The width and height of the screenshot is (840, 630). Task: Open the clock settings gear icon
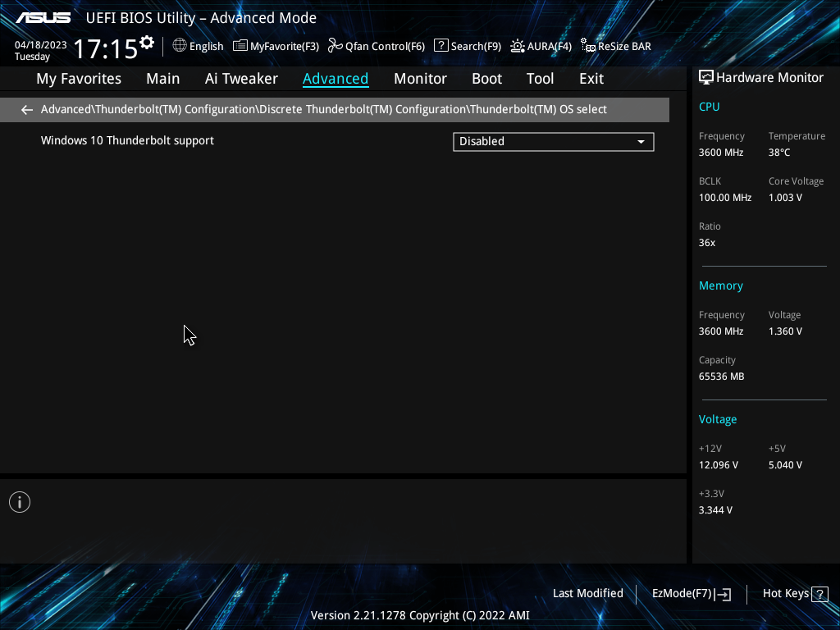146,43
